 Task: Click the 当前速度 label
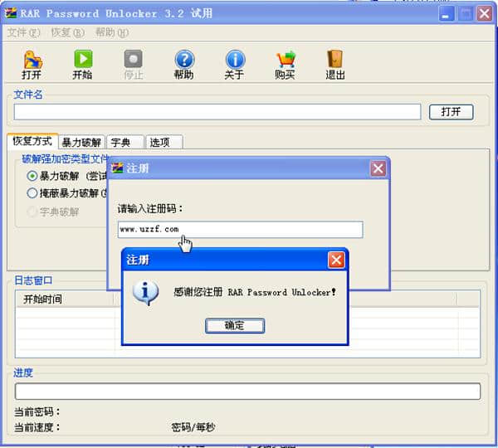37,427
